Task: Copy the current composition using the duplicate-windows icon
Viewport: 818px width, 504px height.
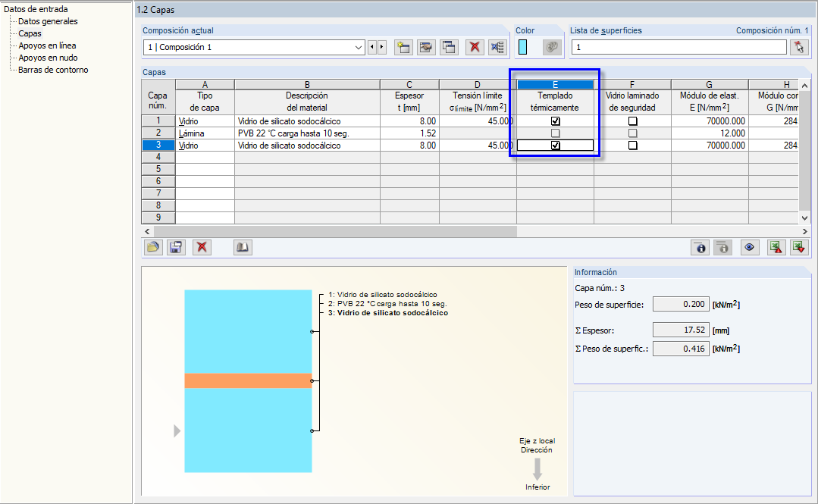Action: click(x=449, y=48)
